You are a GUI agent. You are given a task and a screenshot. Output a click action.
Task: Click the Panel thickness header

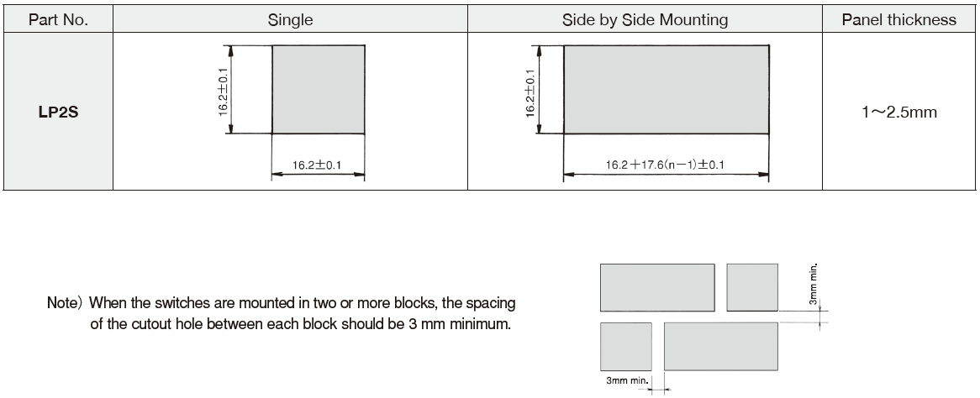tap(898, 19)
